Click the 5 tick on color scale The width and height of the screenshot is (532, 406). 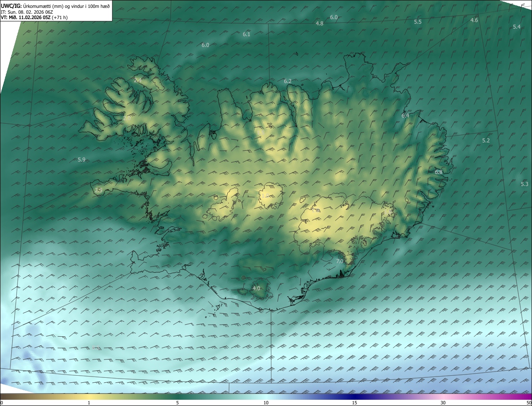pos(177,403)
